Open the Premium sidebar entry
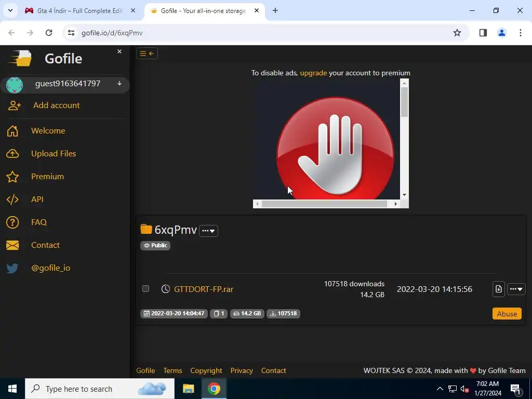Screen dimensions: 532x399 click(47, 177)
